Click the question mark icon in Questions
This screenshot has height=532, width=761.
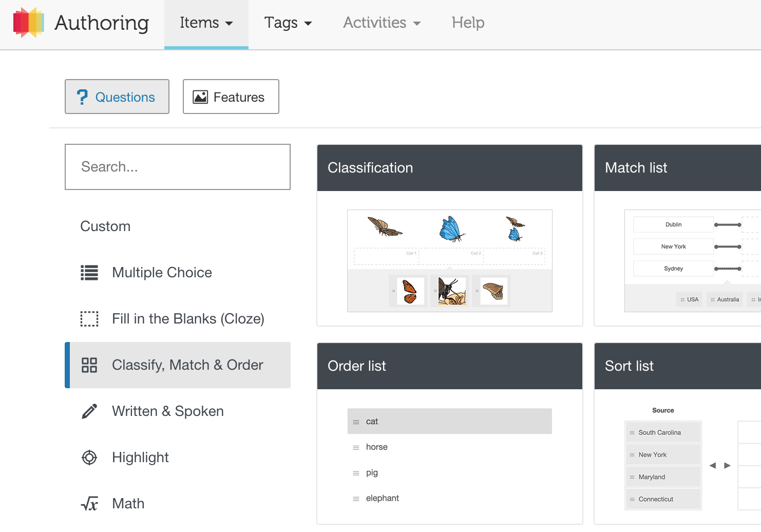click(x=82, y=97)
